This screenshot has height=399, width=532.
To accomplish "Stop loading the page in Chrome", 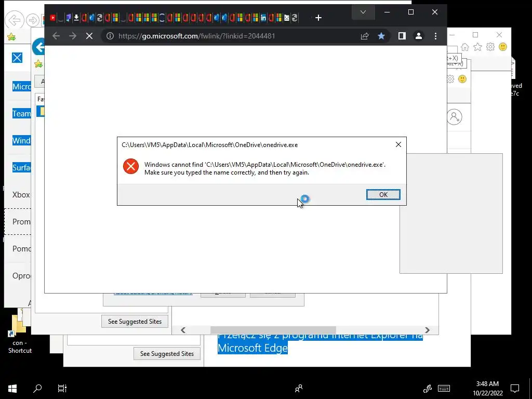I will tap(89, 36).
